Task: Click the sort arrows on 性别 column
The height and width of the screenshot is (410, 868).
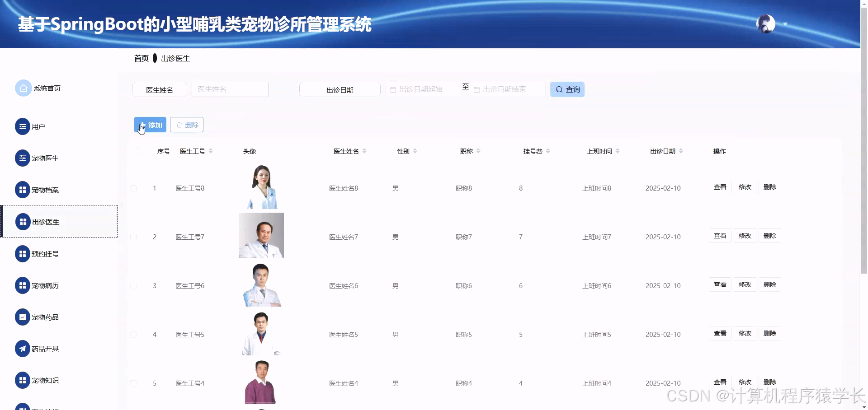Action: 416,151
